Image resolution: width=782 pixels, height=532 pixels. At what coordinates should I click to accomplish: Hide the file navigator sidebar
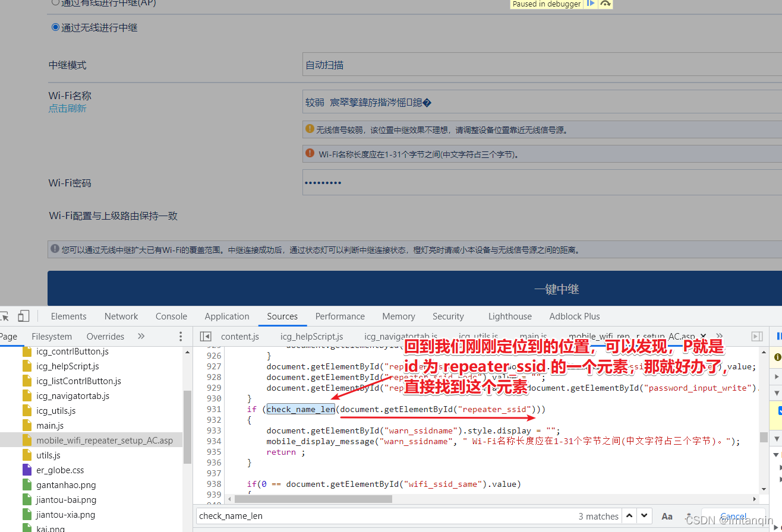[206, 336]
